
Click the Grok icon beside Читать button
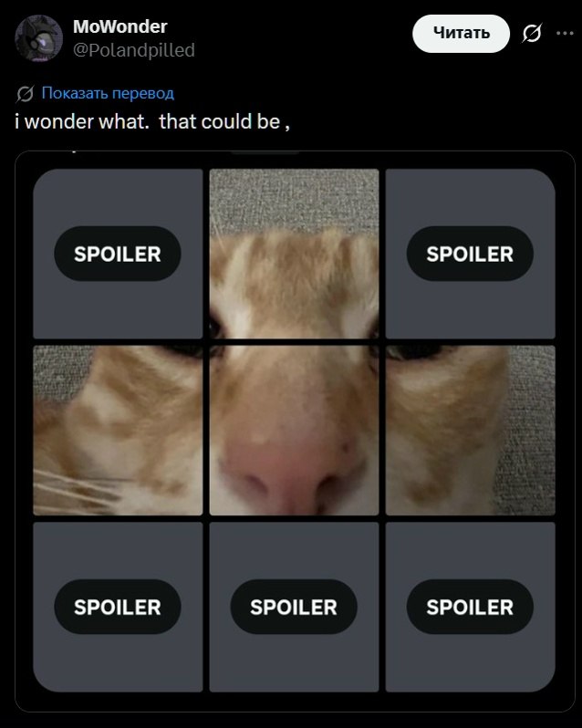[532, 34]
